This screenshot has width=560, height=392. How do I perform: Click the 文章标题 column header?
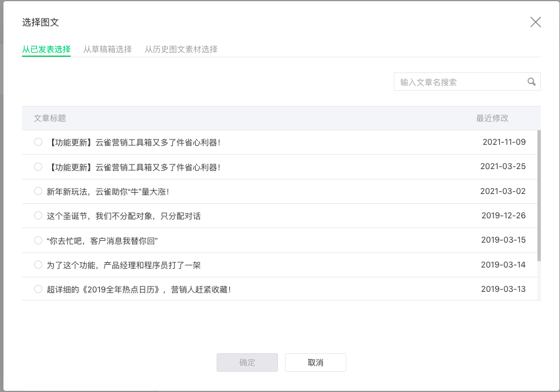(50, 118)
